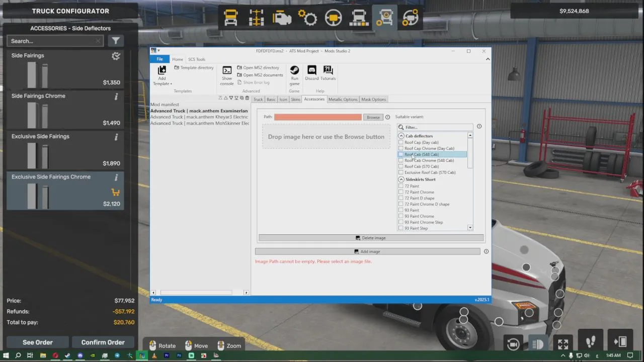Click the footsteps walk-around icon
Screen dimensions: 644x362
(x=591, y=342)
